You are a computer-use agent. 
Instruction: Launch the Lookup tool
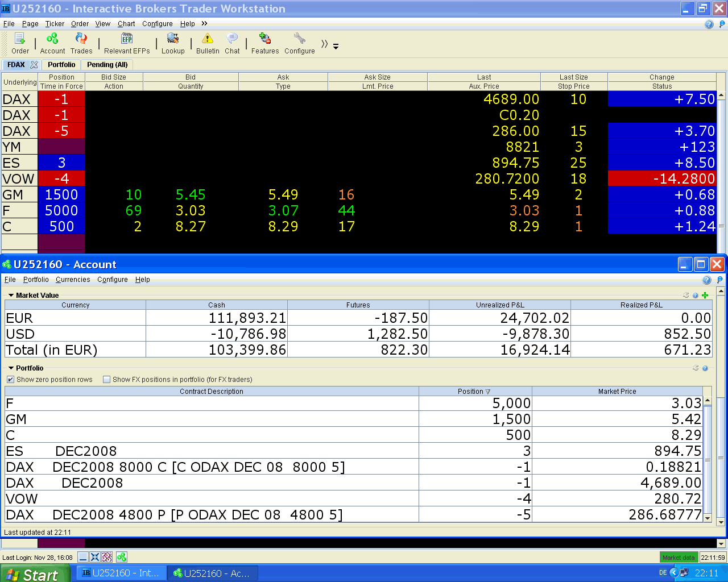(x=173, y=43)
